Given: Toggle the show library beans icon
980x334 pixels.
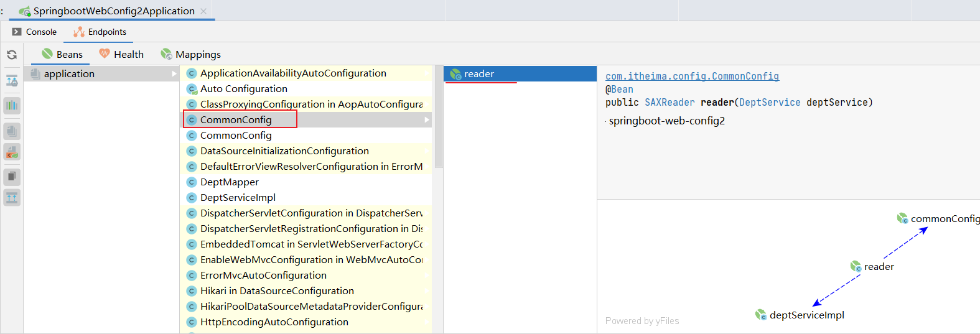Looking at the screenshot, I should click(12, 131).
